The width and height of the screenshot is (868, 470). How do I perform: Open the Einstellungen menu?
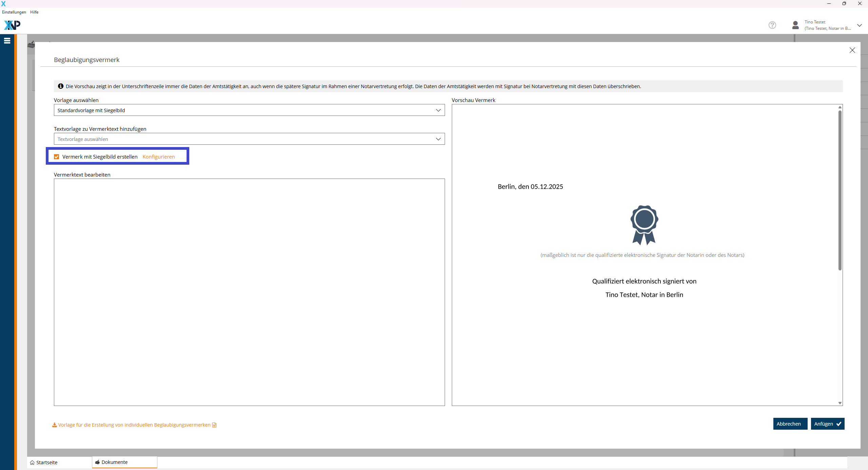click(x=14, y=12)
